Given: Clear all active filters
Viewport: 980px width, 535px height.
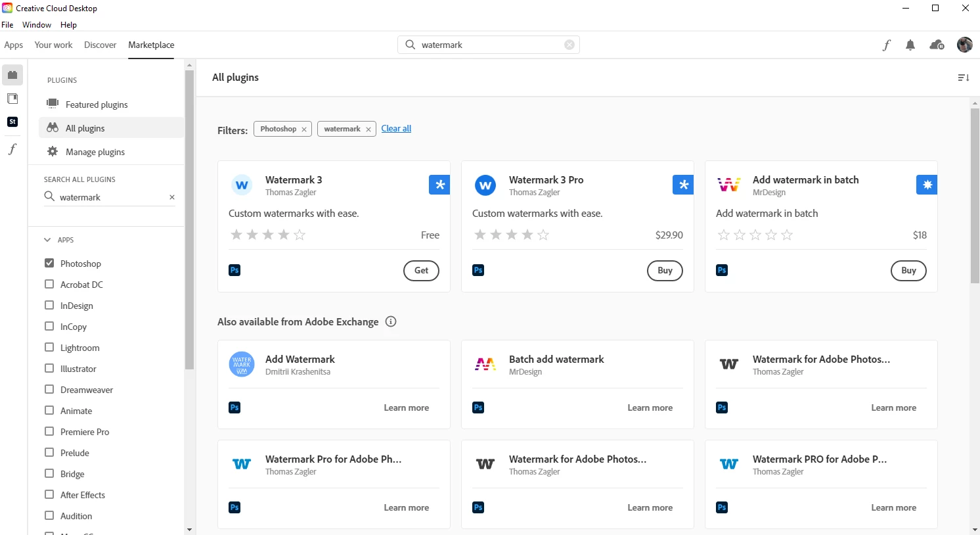Looking at the screenshot, I should pyautogui.click(x=396, y=128).
